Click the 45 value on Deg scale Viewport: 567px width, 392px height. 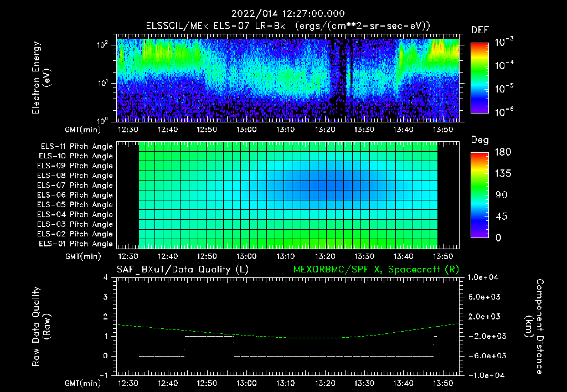click(502, 216)
